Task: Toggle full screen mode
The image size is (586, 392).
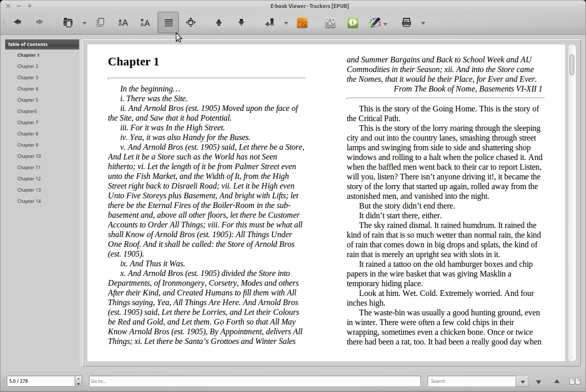Action: (191, 22)
